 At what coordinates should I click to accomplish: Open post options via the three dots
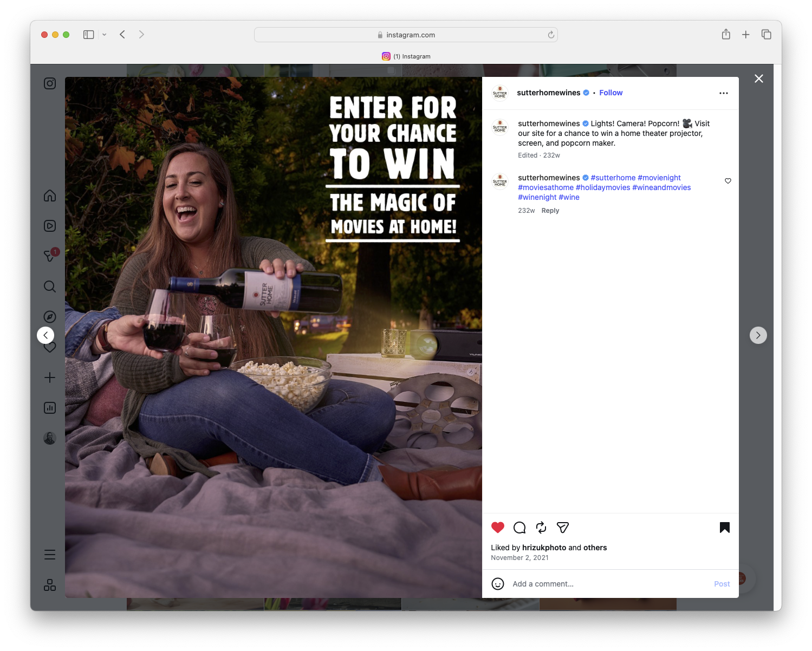tap(724, 93)
